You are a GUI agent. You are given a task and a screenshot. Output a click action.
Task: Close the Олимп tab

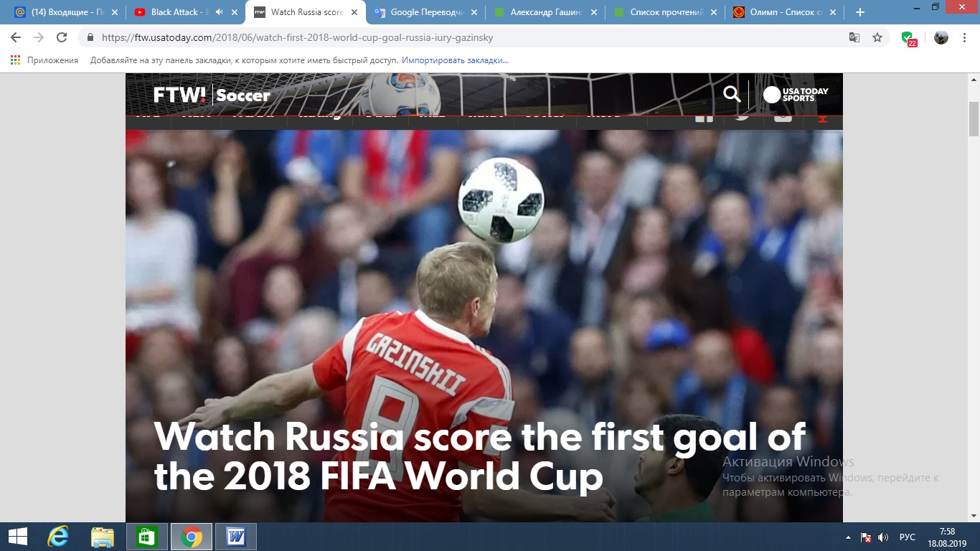832,12
